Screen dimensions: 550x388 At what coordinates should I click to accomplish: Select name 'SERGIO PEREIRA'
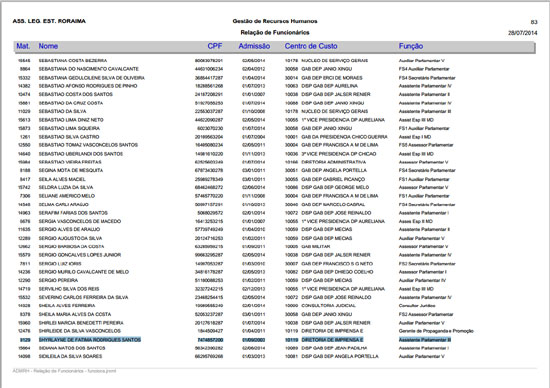click(58, 280)
